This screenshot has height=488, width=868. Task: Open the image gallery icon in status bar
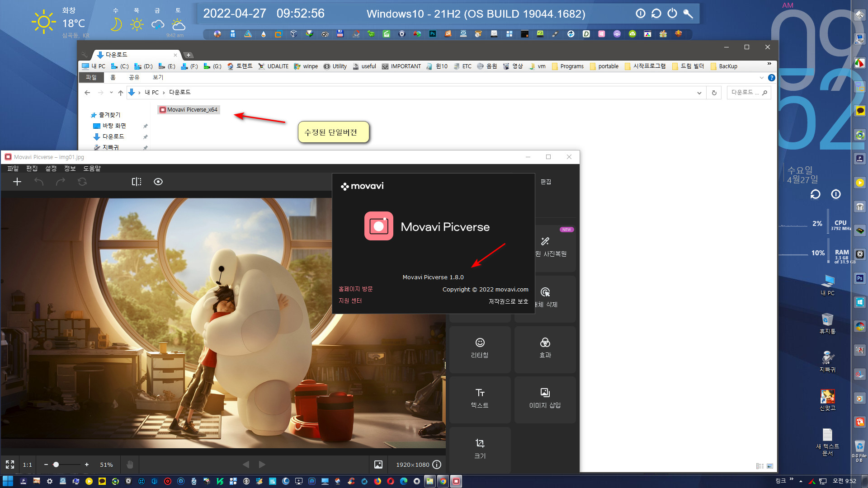(378, 465)
